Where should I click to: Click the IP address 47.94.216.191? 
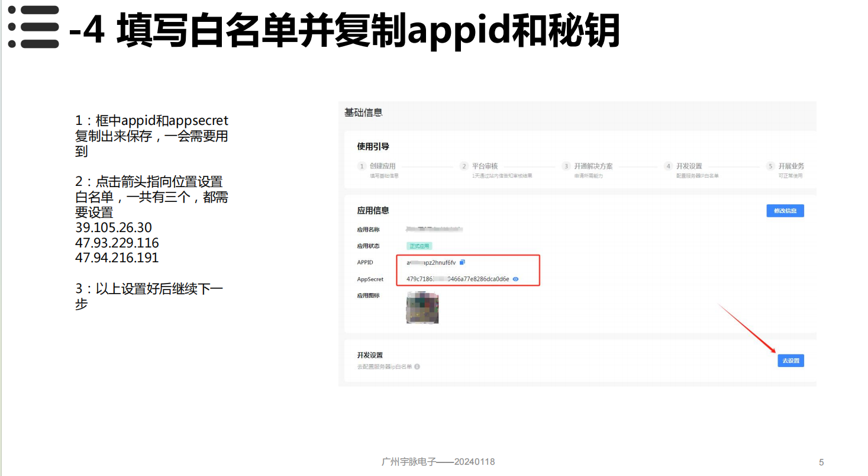pyautogui.click(x=117, y=258)
